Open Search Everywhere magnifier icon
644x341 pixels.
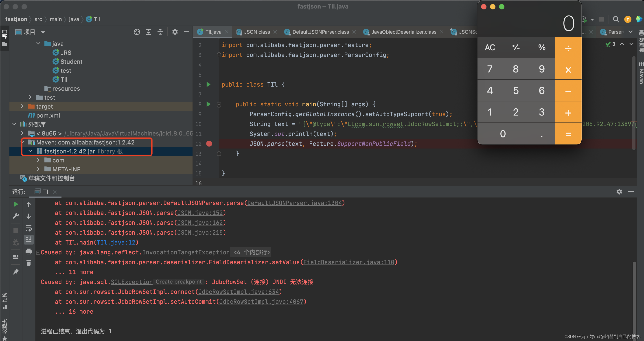click(616, 19)
